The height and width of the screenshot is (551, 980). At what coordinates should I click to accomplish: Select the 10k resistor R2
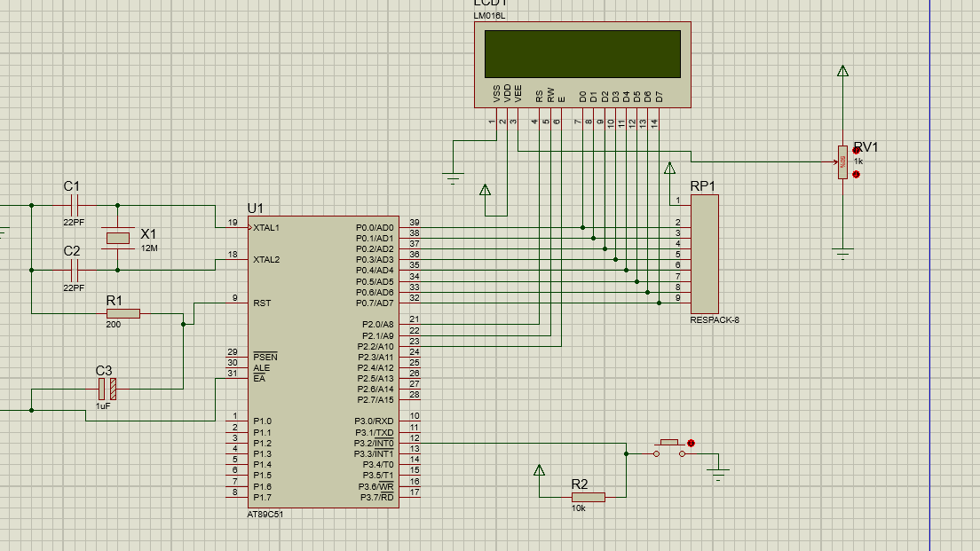pyautogui.click(x=588, y=498)
